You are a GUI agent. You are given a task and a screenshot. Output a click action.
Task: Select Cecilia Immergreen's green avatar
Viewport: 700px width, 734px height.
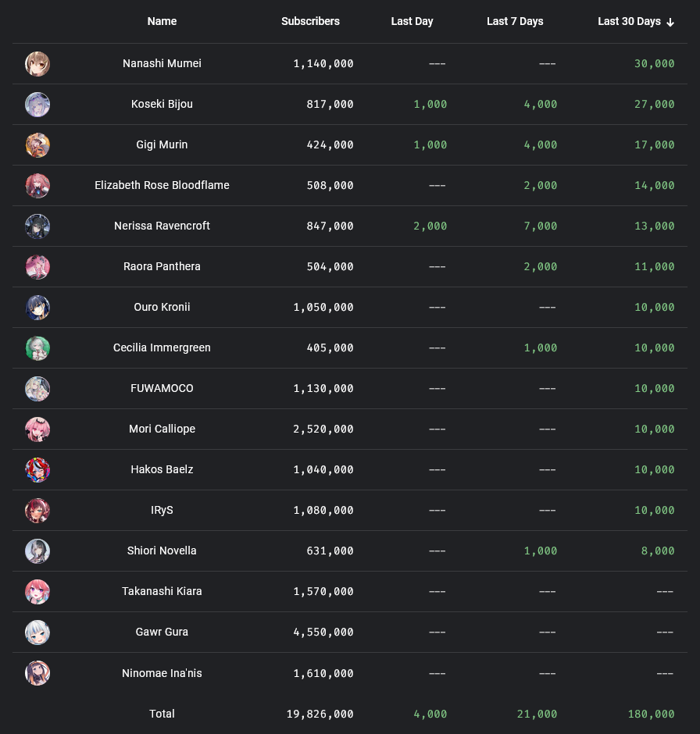(37, 348)
